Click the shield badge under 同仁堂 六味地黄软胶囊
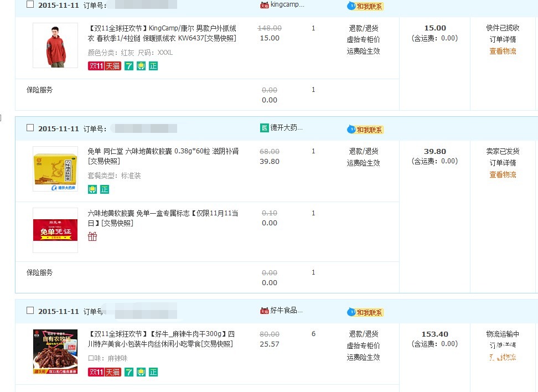Image resolution: width=538 pixels, height=392 pixels. 92,189
